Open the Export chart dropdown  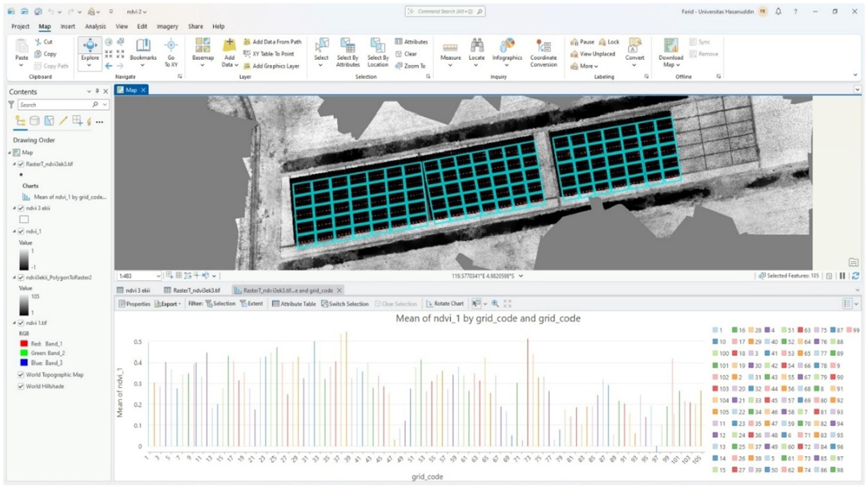[168, 304]
